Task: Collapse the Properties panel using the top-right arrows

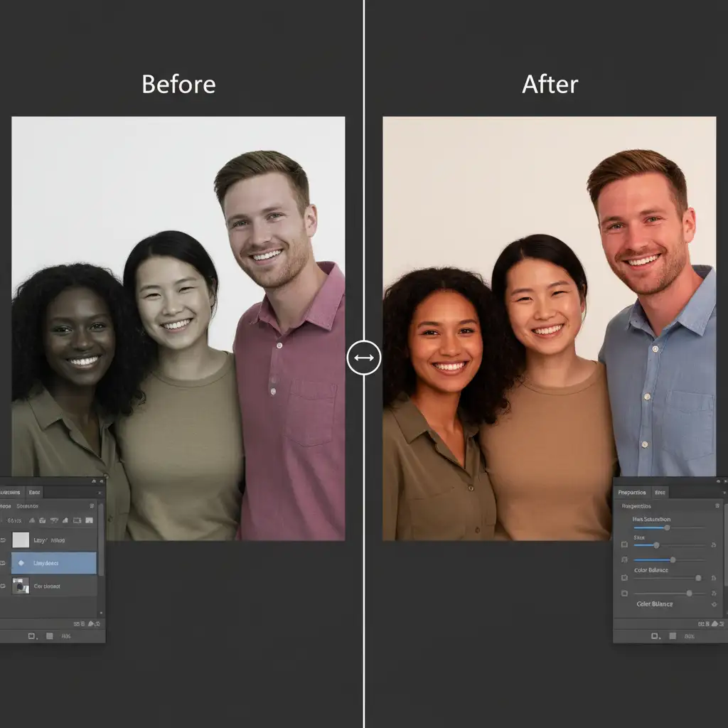Action: tap(717, 481)
